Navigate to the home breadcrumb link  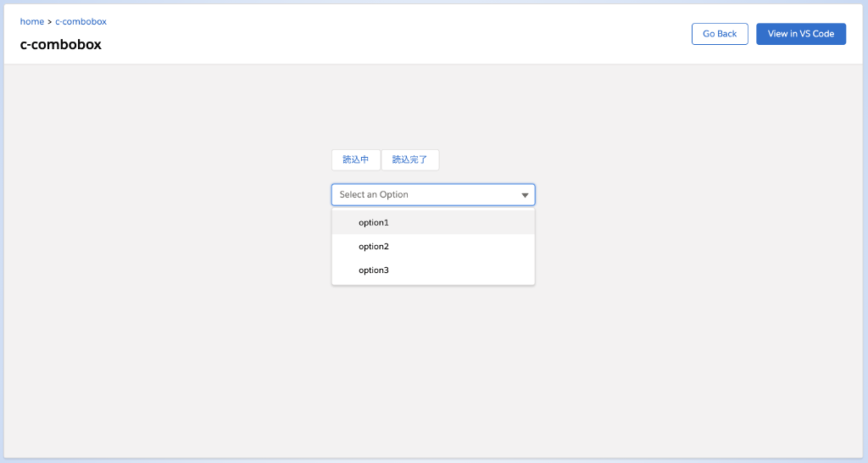pos(31,22)
